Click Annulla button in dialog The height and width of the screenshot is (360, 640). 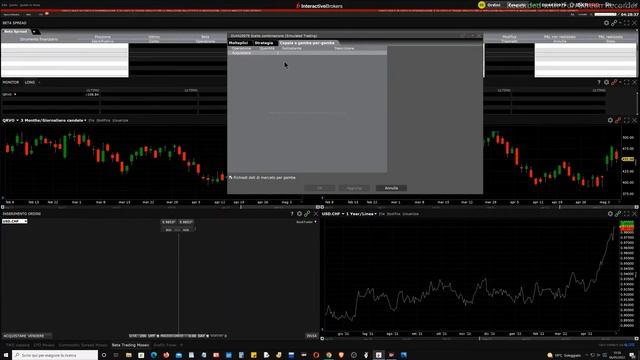pyautogui.click(x=391, y=188)
